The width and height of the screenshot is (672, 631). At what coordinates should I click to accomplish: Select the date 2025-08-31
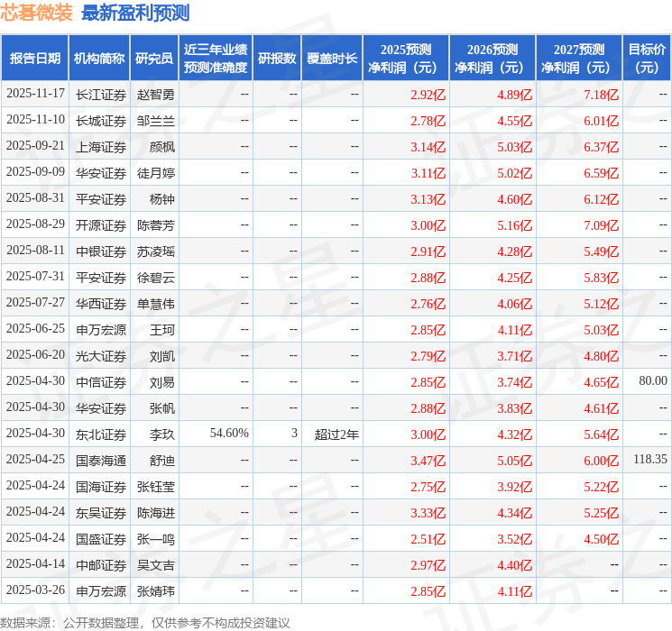(x=35, y=198)
